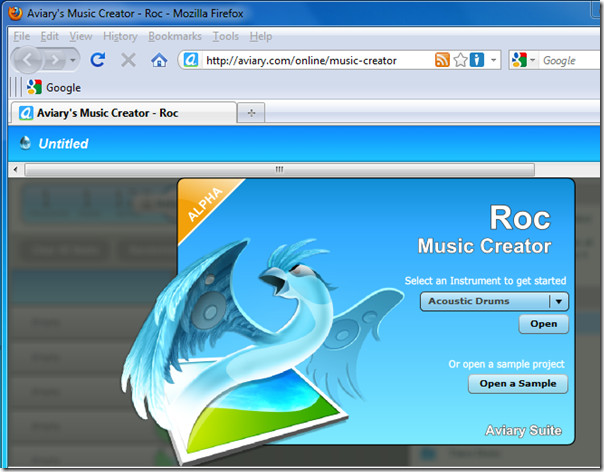The height and width of the screenshot is (472, 604).
Task: Open the address bar history dropdown arrow
Action: click(x=493, y=60)
